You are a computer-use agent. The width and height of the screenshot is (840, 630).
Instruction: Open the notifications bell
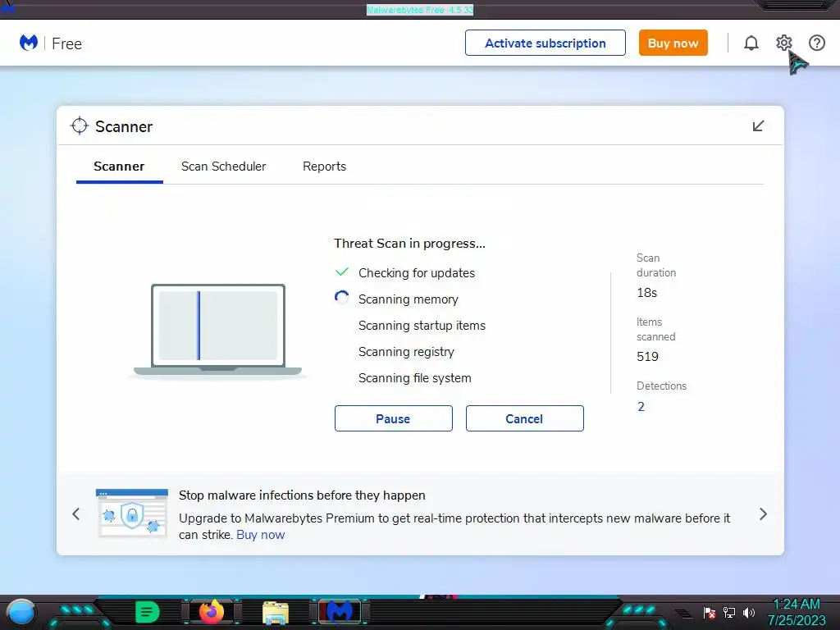point(751,43)
